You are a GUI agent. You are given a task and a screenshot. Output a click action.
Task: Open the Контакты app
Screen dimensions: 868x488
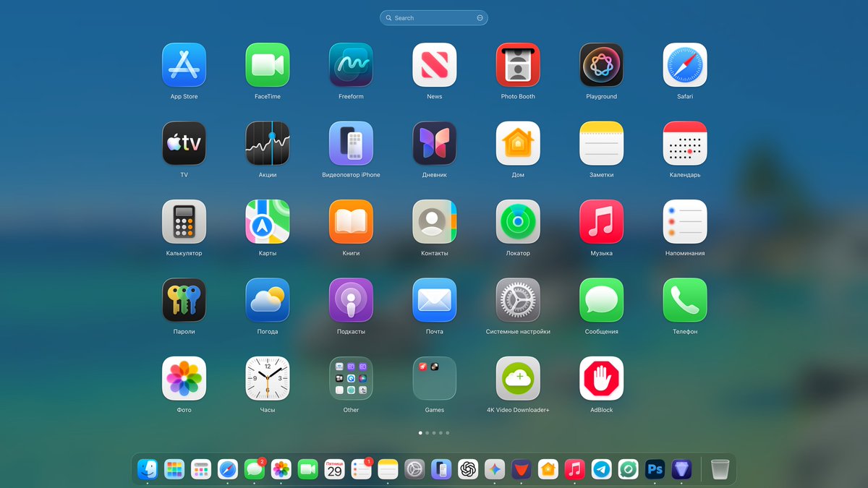pyautogui.click(x=435, y=222)
